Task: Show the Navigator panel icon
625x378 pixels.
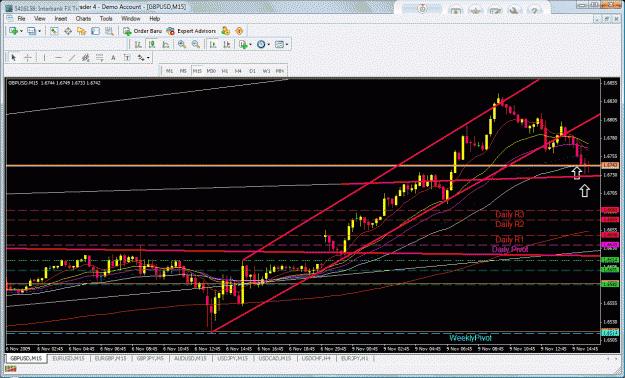Action: (x=81, y=31)
